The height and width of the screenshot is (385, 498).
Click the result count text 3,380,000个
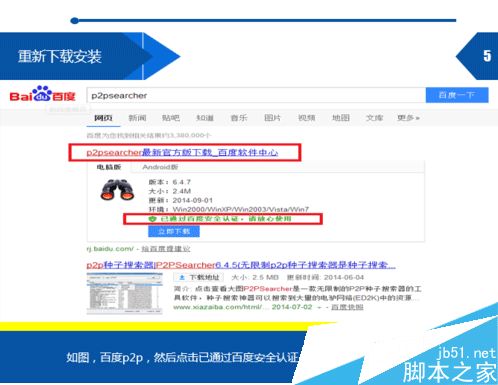(190, 135)
